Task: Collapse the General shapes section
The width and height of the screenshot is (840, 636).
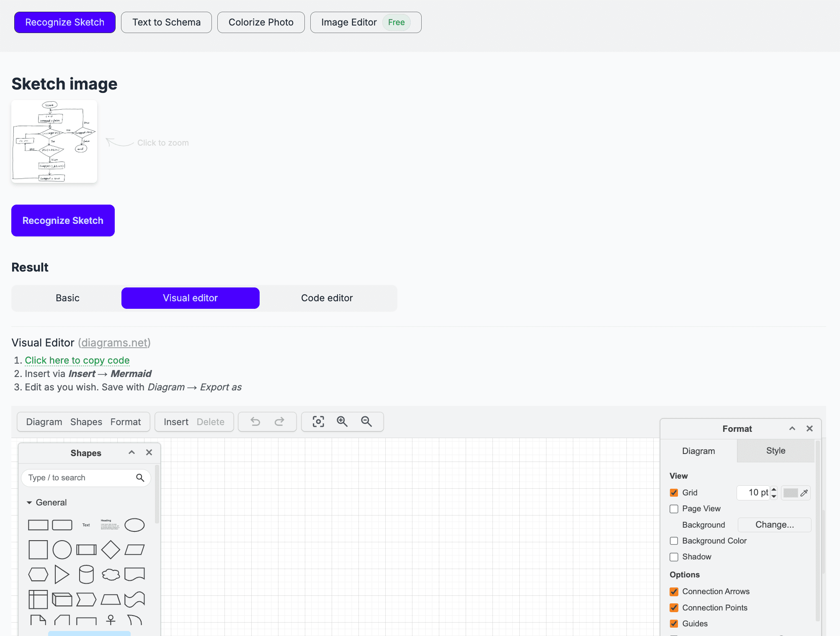Action: [x=29, y=502]
